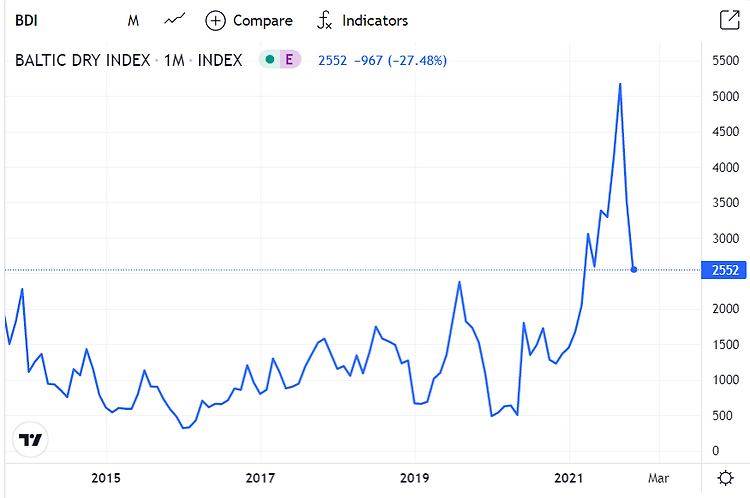
Task: Open chart in fullscreen popup icon
Action: (x=729, y=20)
